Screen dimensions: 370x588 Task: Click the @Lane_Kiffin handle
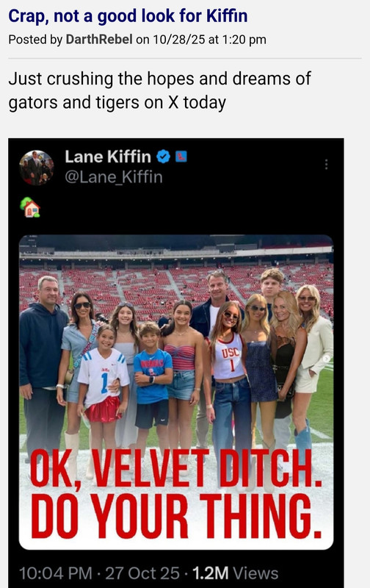click(114, 176)
